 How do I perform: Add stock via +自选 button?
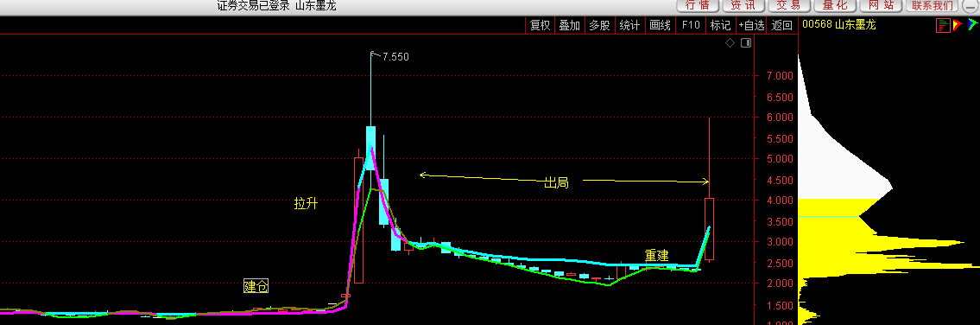point(751,25)
